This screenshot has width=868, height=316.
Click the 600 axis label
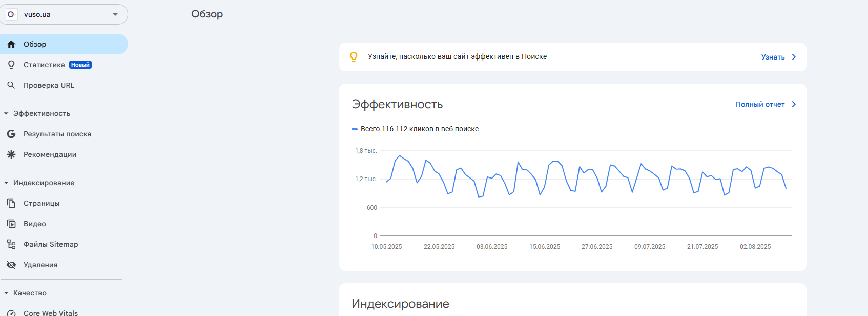click(x=372, y=208)
